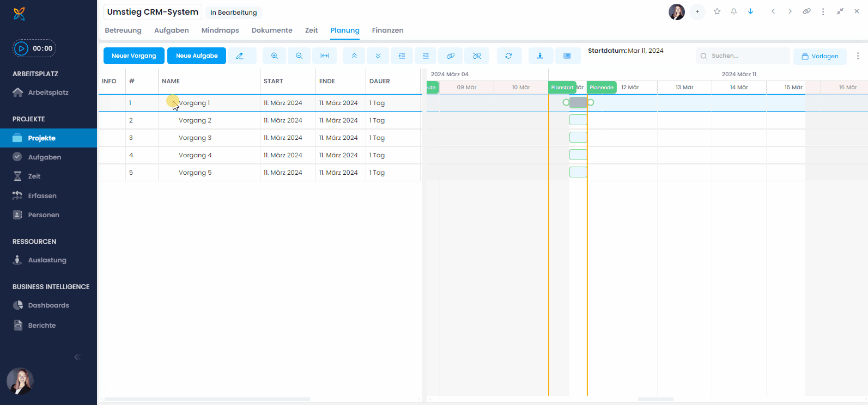Viewport: 868px width, 405px height.
Task: Collapse the sidebar with double chevron
Action: (77, 357)
